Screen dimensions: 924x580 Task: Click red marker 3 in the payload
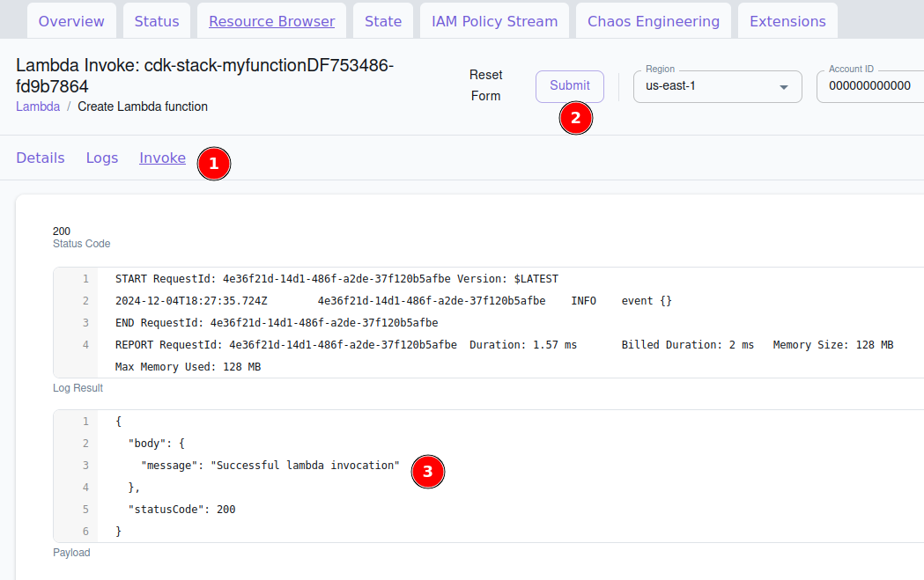428,472
